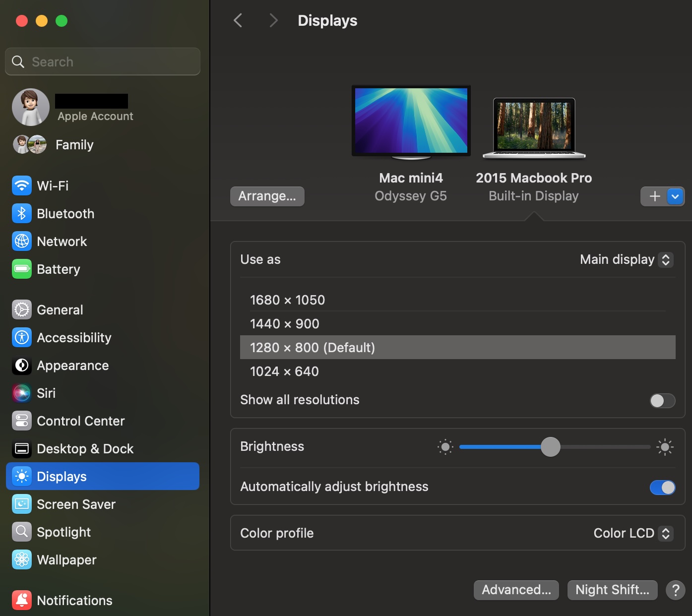Open the Advanced... display options

click(516, 590)
